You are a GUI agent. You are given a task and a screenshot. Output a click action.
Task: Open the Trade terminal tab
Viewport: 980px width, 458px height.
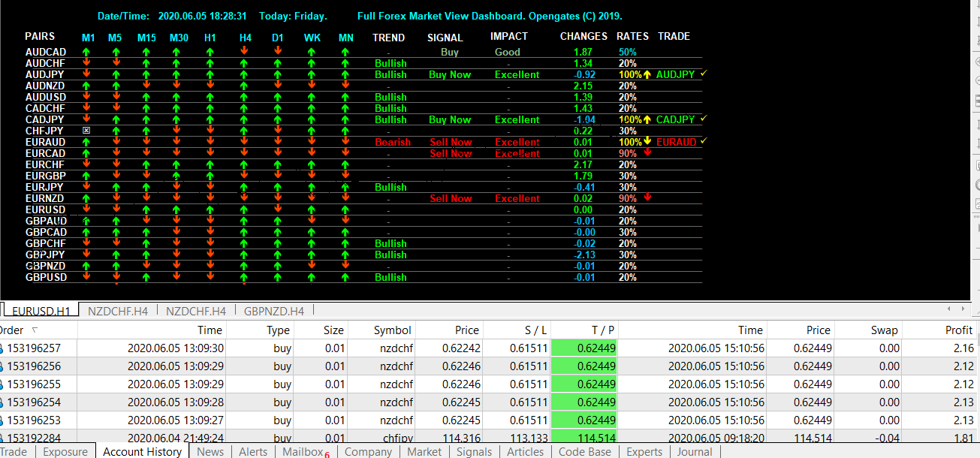coord(14,451)
